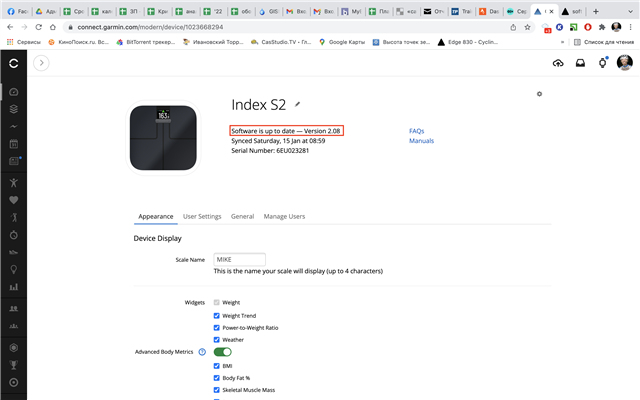
Task: Open the Manuals link
Action: click(421, 141)
